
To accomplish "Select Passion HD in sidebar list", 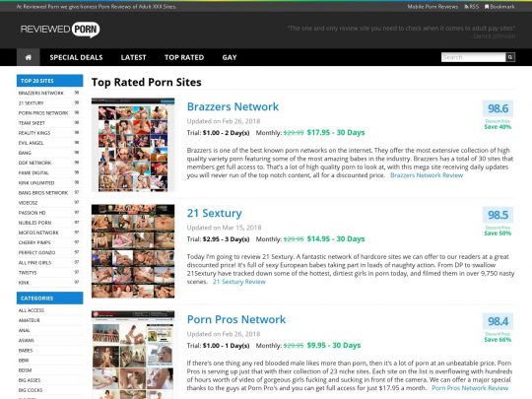I will click(x=32, y=213).
